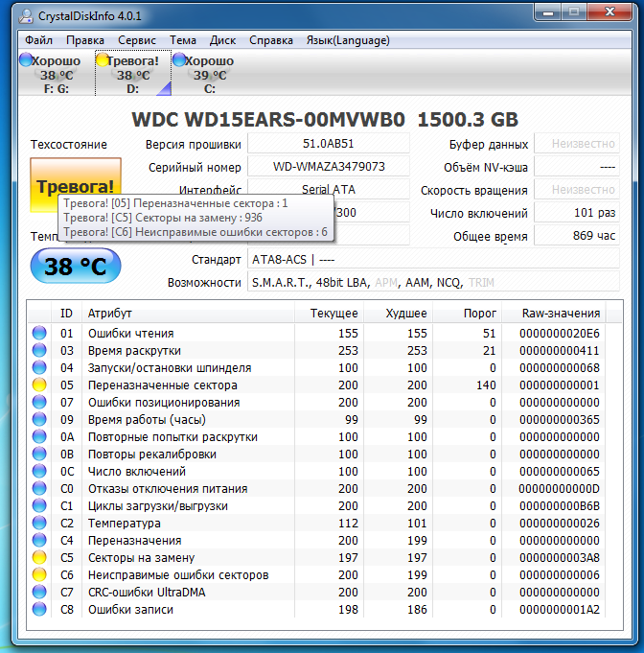Click status icon for Ошибки записи
Viewport: 644px width, 653px height.
(39, 609)
